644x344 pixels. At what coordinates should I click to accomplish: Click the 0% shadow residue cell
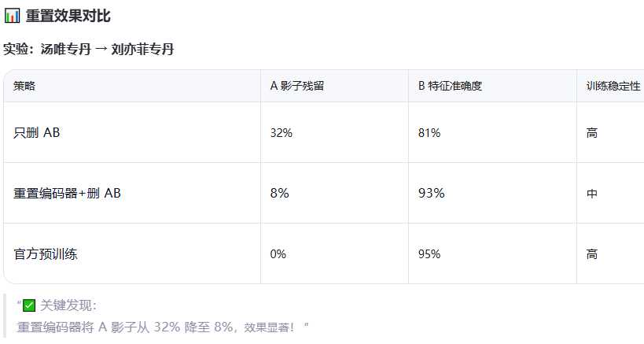[278, 254]
